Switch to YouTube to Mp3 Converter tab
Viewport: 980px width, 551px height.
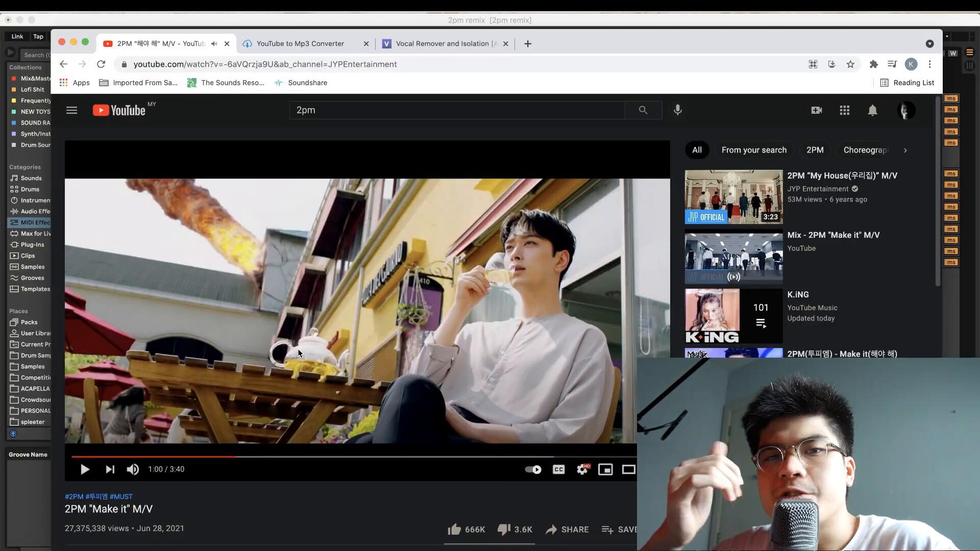300,44
